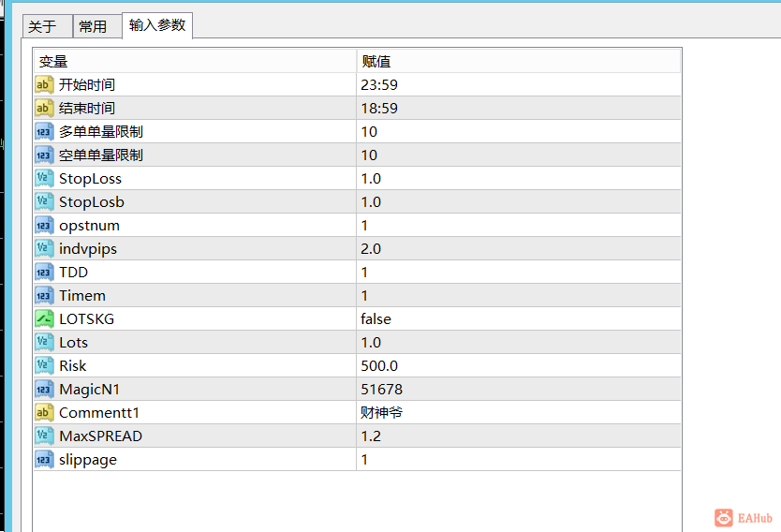Open the 常用 tab
Viewport: 781px width, 532px height.
tap(93, 27)
